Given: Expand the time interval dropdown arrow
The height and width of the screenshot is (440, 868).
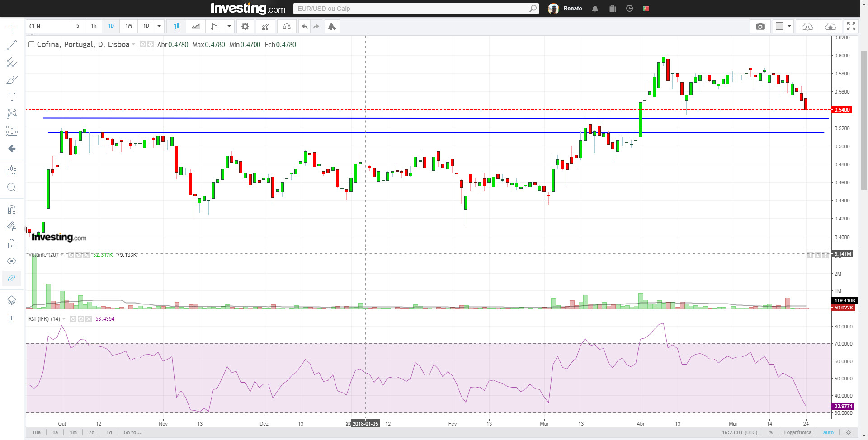Looking at the screenshot, I should (159, 26).
